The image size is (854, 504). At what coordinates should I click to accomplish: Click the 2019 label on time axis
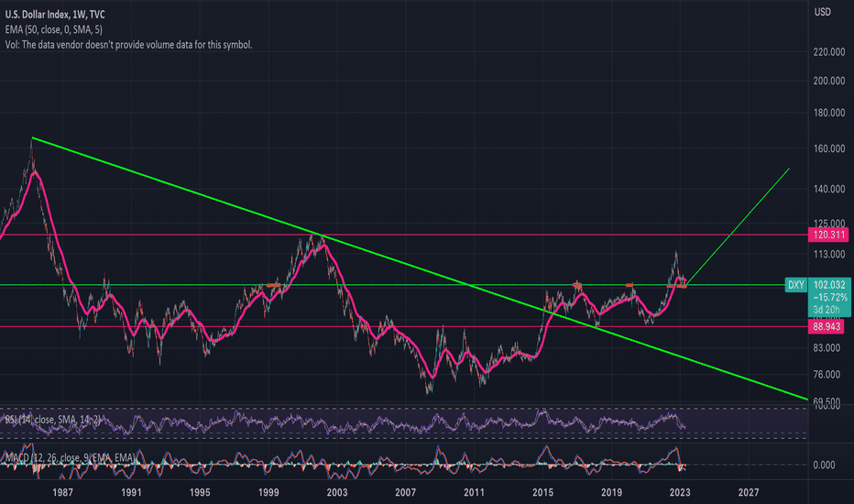[x=611, y=493]
